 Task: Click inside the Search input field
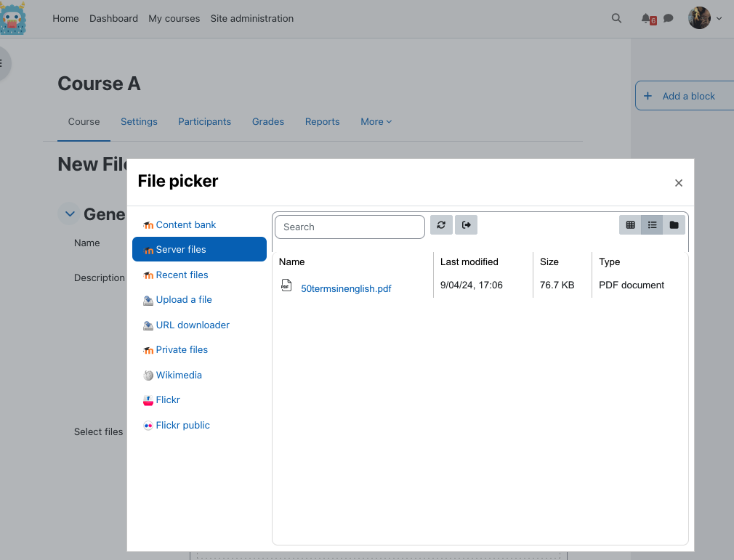(x=350, y=227)
